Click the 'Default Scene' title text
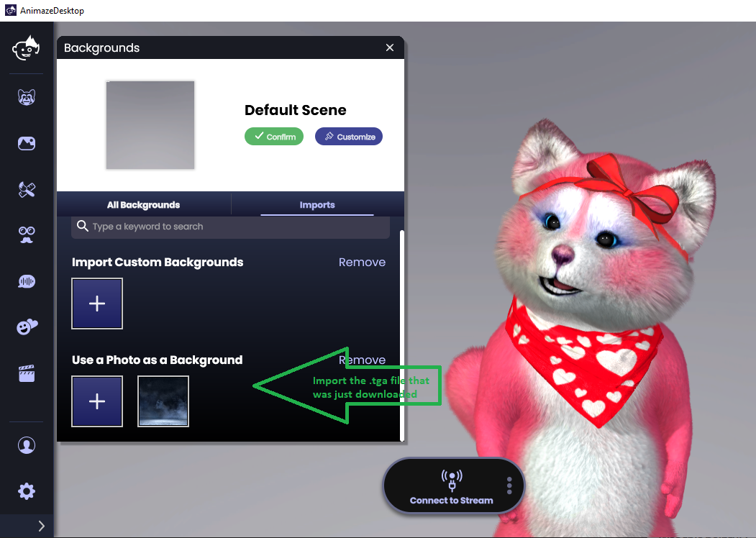Image resolution: width=756 pixels, height=538 pixels. tap(295, 110)
